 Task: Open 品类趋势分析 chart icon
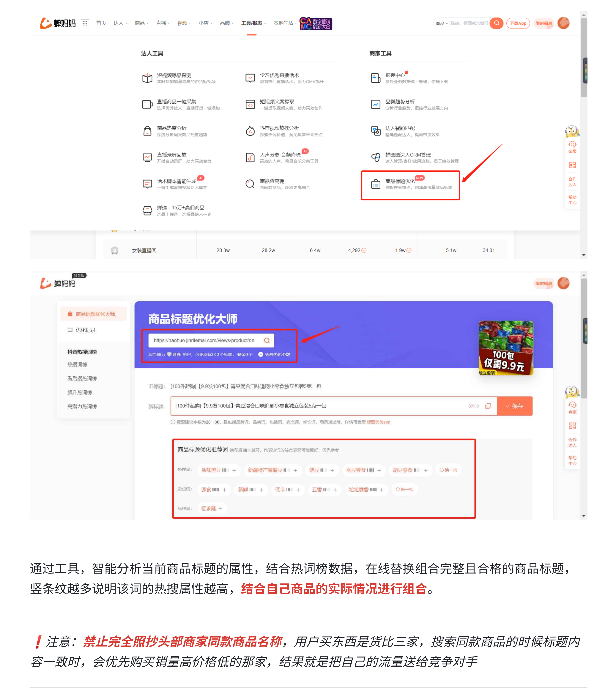tap(376, 104)
